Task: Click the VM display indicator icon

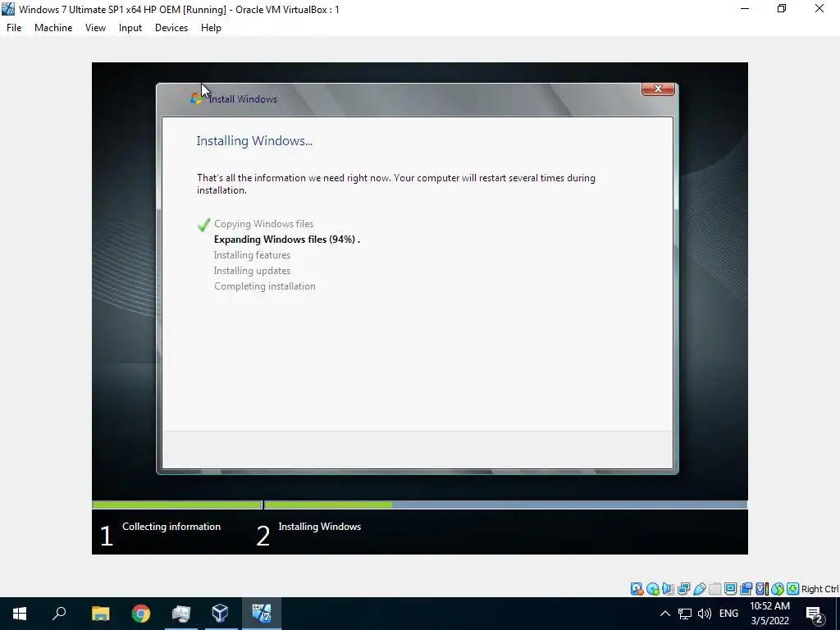Action: (x=730, y=589)
